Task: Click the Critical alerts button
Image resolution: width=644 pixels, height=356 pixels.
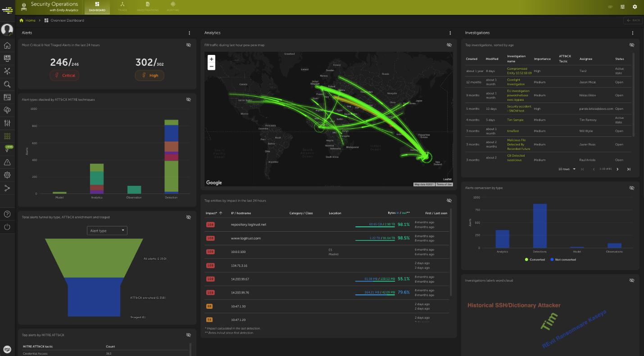Action: [x=64, y=76]
